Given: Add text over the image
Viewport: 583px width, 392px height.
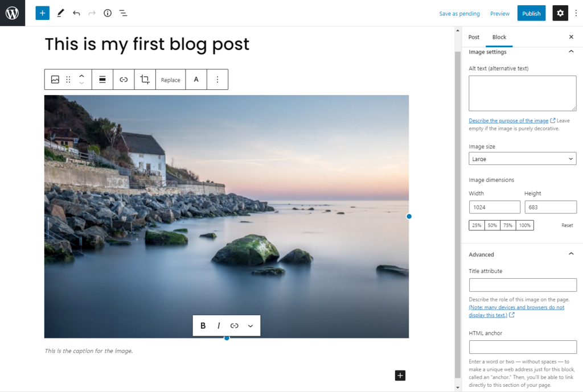Looking at the screenshot, I should 196,79.
